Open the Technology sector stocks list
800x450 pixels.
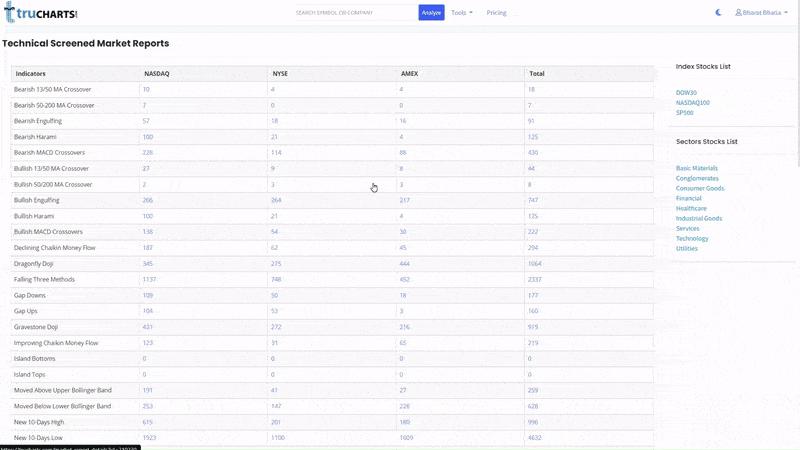[x=692, y=238]
